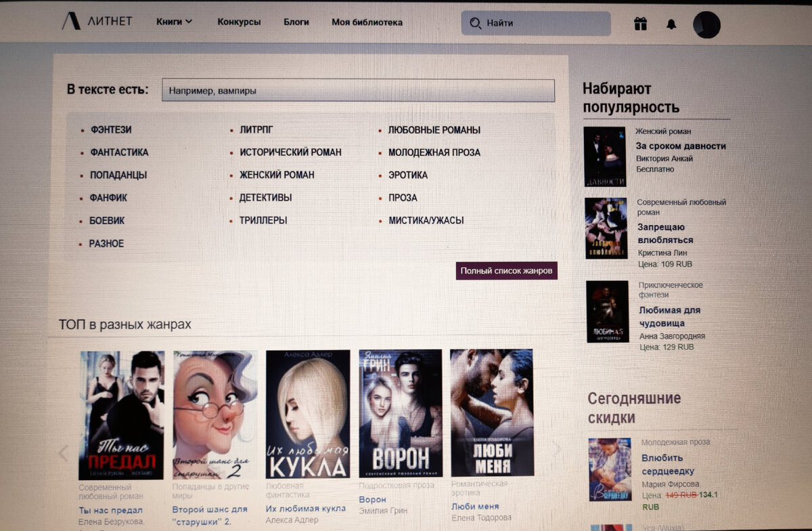The width and height of the screenshot is (812, 531).
Task: Select the ФАНФИК genre
Action: pos(108,198)
